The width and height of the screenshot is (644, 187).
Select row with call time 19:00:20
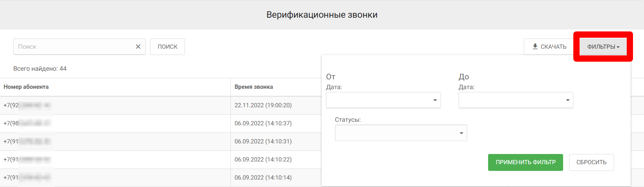(263, 105)
